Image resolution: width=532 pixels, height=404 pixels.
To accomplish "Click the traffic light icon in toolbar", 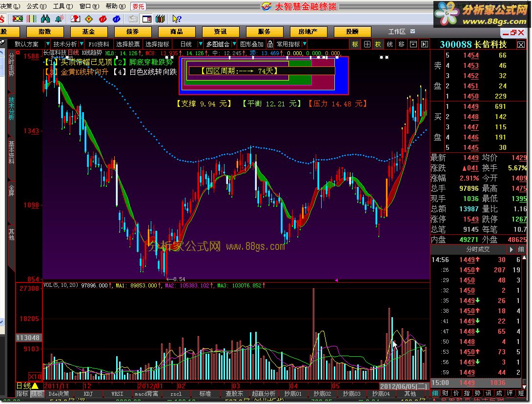I will point(18,19).
